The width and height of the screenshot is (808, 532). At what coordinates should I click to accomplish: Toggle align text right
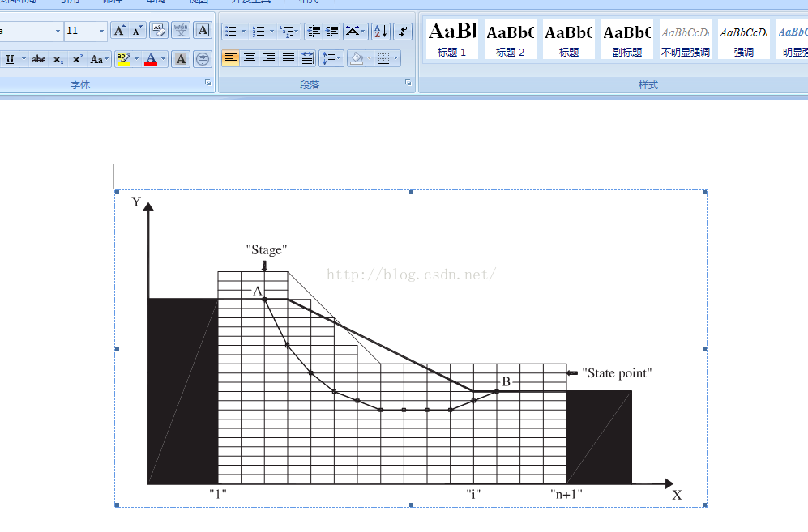(268, 58)
